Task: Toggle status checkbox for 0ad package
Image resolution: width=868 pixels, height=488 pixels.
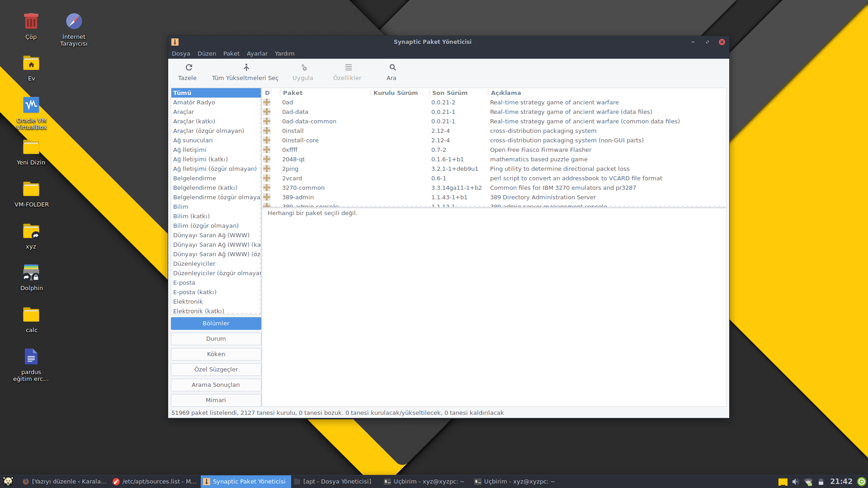Action: pos(267,103)
